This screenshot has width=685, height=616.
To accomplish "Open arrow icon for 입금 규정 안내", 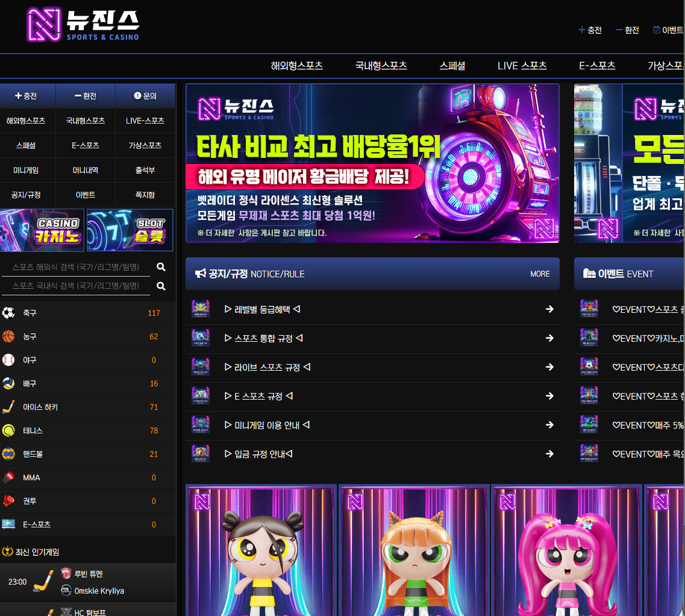I will (549, 454).
